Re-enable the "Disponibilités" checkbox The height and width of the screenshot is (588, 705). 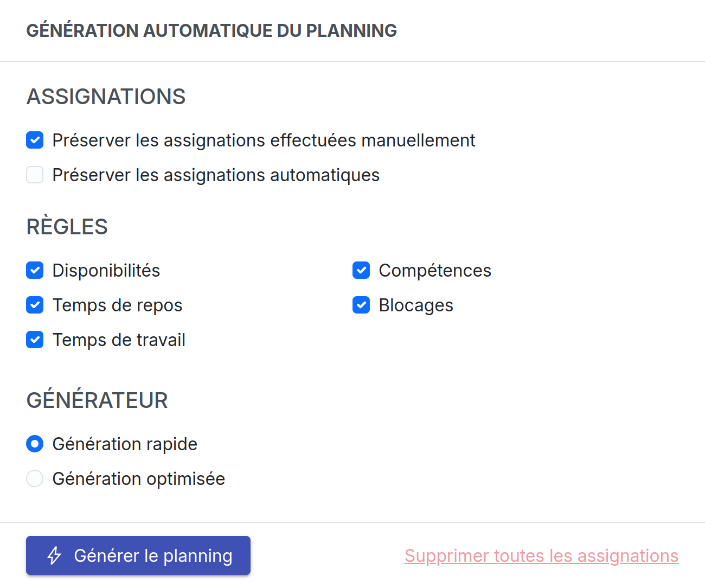(x=35, y=270)
